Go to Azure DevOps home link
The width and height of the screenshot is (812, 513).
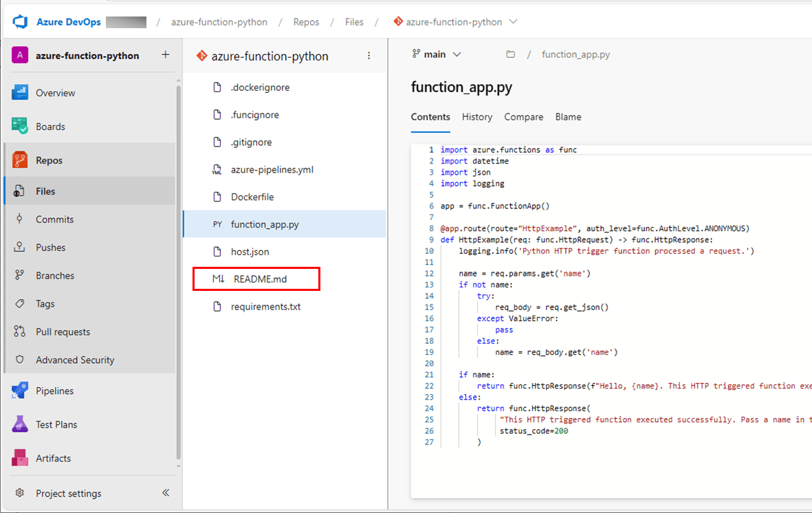68,22
